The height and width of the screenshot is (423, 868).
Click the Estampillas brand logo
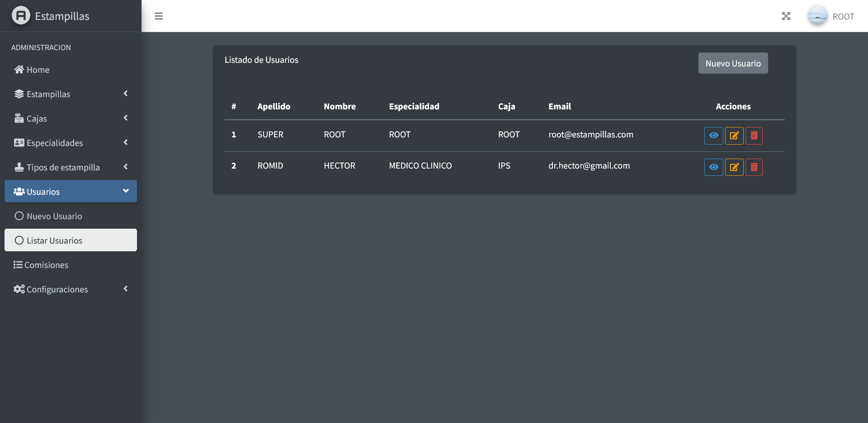click(x=21, y=16)
